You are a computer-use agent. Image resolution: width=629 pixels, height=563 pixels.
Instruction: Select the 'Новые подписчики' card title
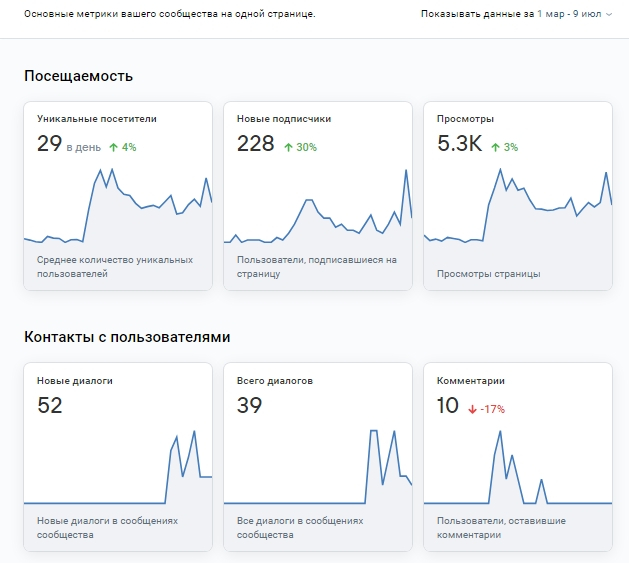point(284,118)
